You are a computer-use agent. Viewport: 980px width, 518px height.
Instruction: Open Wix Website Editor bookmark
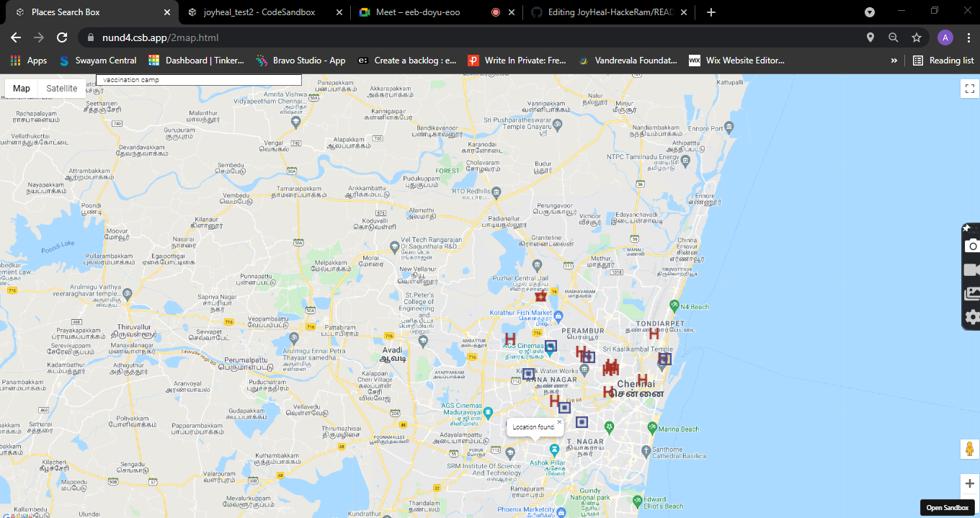point(736,61)
